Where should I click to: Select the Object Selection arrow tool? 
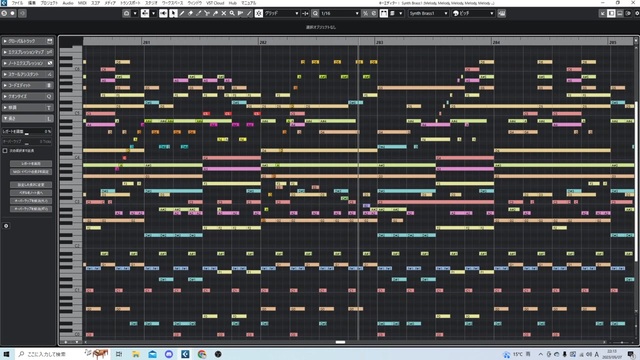tap(173, 13)
